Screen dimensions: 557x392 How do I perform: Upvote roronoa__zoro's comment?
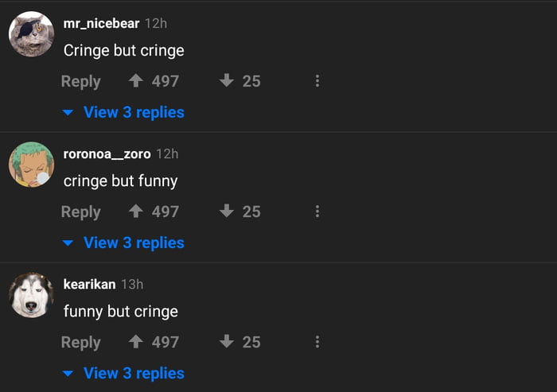tap(135, 212)
